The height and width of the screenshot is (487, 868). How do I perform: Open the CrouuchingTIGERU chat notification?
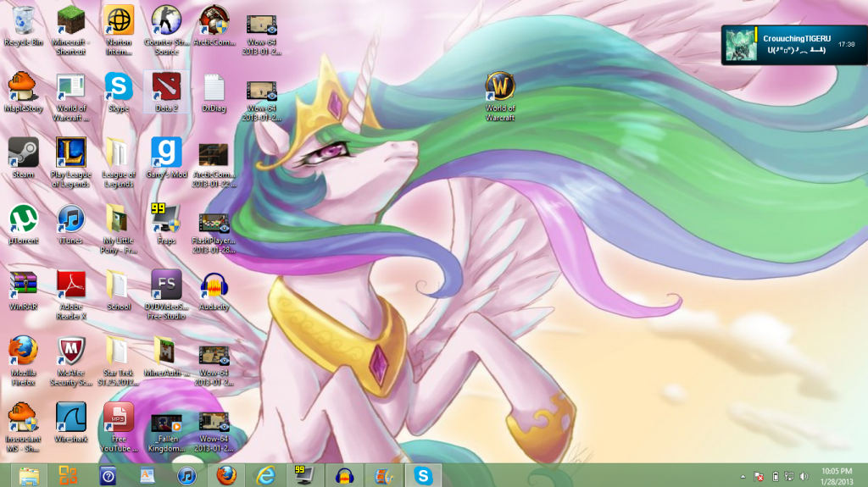(x=794, y=45)
